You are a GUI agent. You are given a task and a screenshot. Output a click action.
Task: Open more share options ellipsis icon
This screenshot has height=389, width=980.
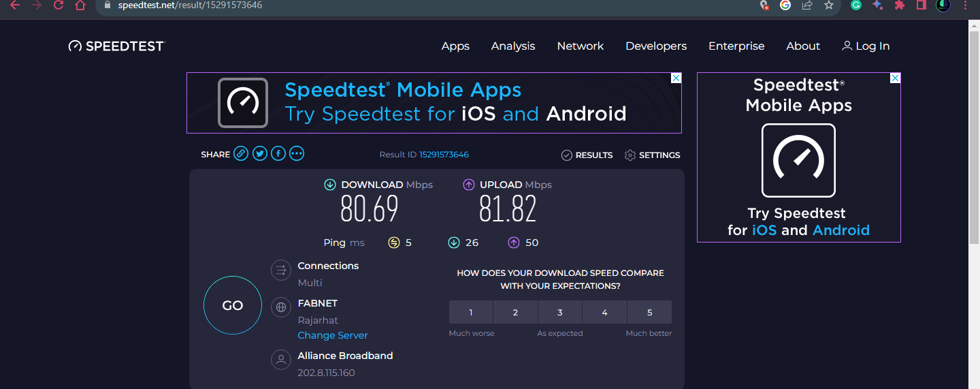pyautogui.click(x=296, y=154)
